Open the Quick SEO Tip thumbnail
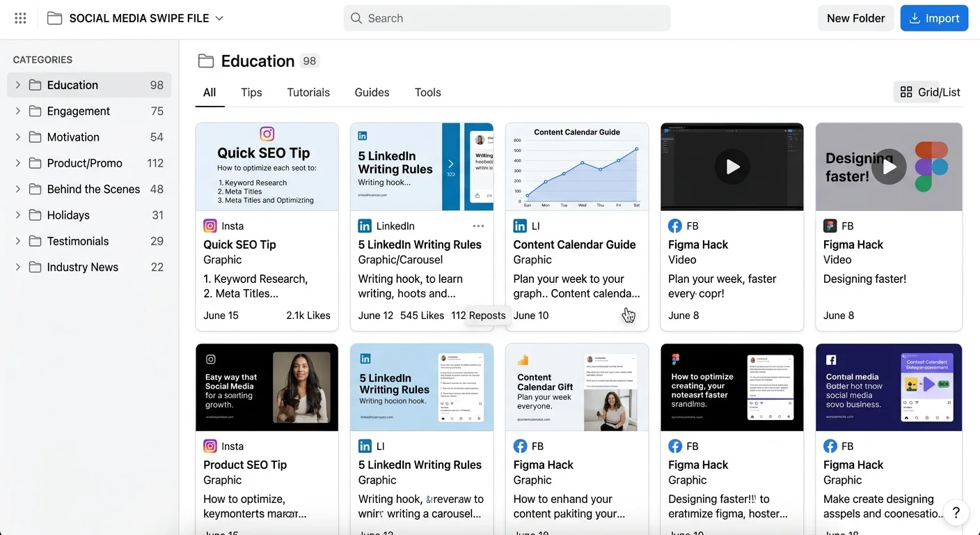980x535 pixels. pos(267,166)
